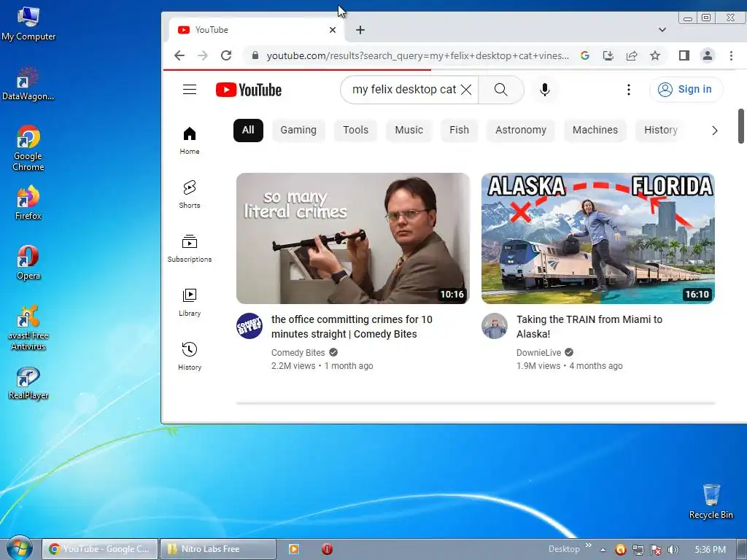Select the Fish filter chip

(x=460, y=130)
